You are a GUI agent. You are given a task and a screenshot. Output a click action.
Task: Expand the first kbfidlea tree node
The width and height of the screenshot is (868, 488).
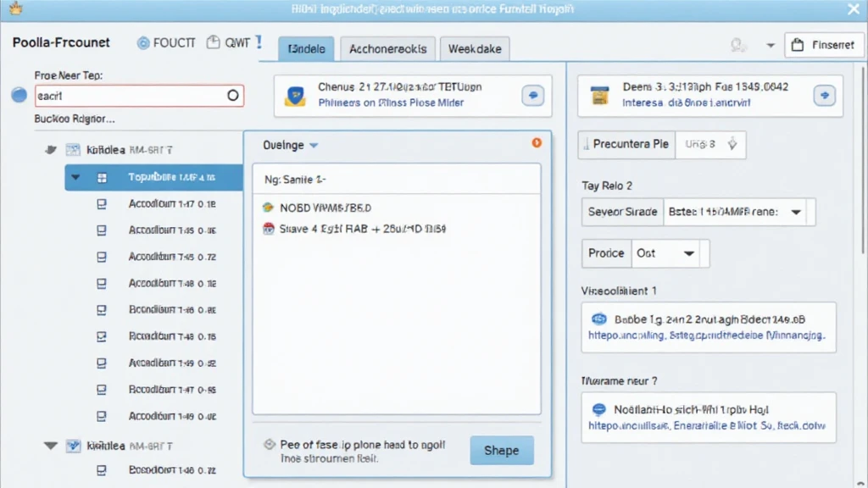51,149
